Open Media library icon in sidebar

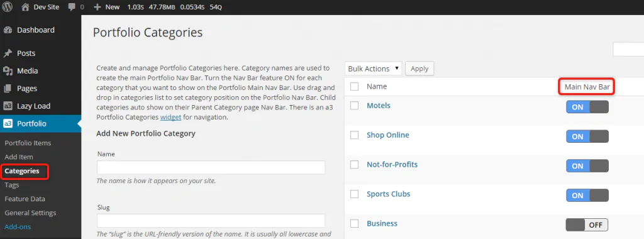[x=8, y=71]
